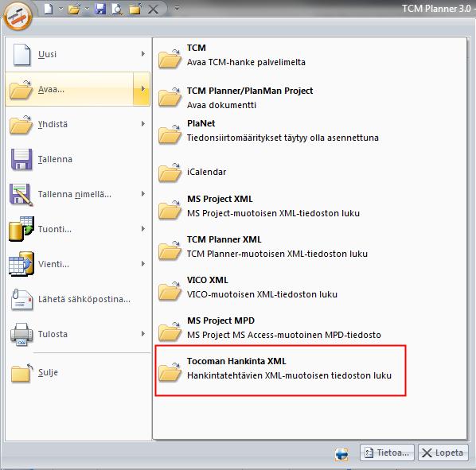Expand the Tuonti... submenu arrow

click(x=143, y=228)
